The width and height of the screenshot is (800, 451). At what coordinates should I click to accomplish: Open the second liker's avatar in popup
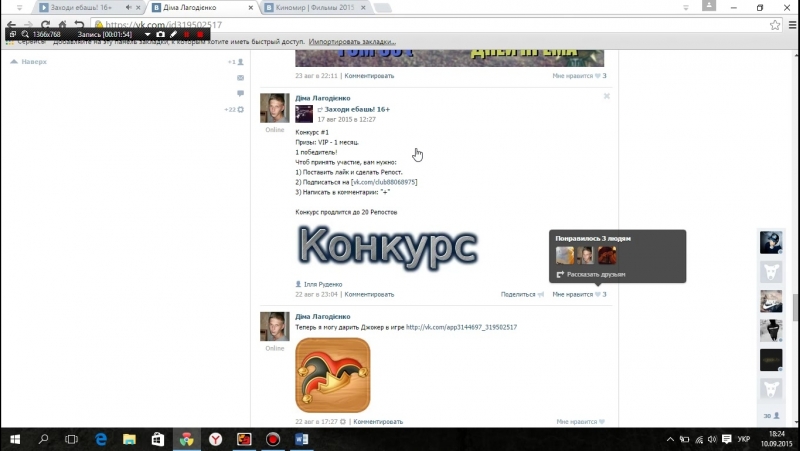tap(586, 255)
